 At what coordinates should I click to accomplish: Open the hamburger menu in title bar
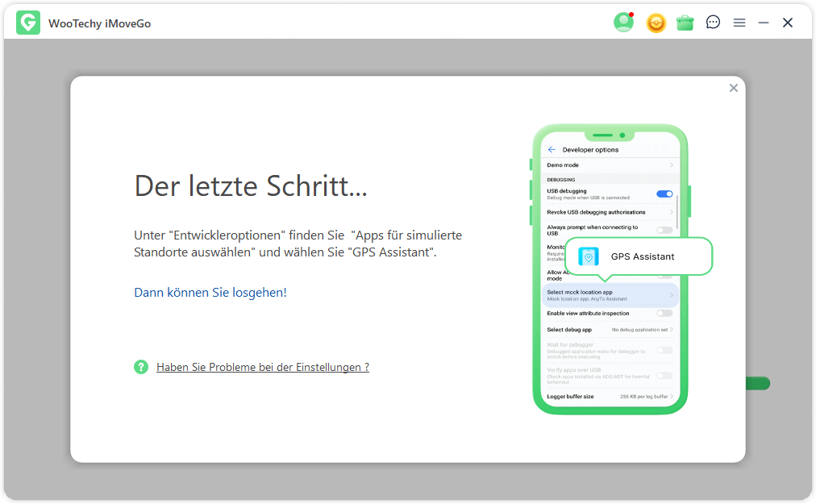[739, 23]
